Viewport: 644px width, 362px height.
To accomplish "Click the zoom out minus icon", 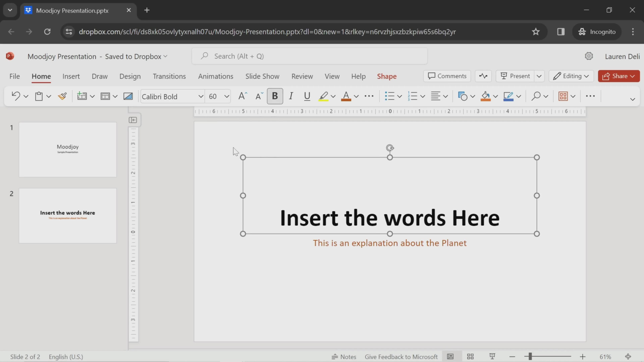I will (512, 357).
